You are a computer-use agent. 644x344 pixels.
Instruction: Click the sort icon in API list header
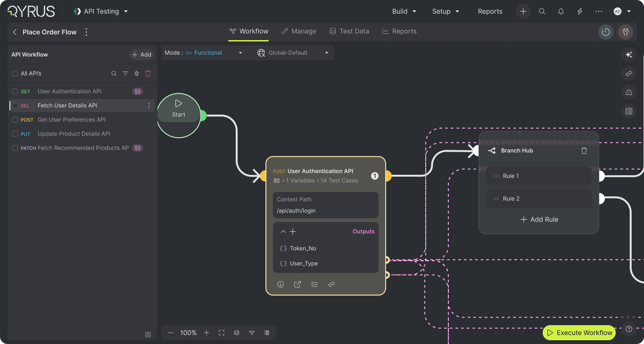137,74
